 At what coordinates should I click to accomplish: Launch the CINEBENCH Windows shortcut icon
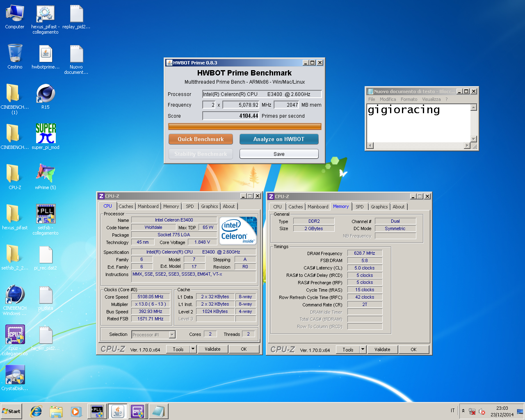pos(15,300)
